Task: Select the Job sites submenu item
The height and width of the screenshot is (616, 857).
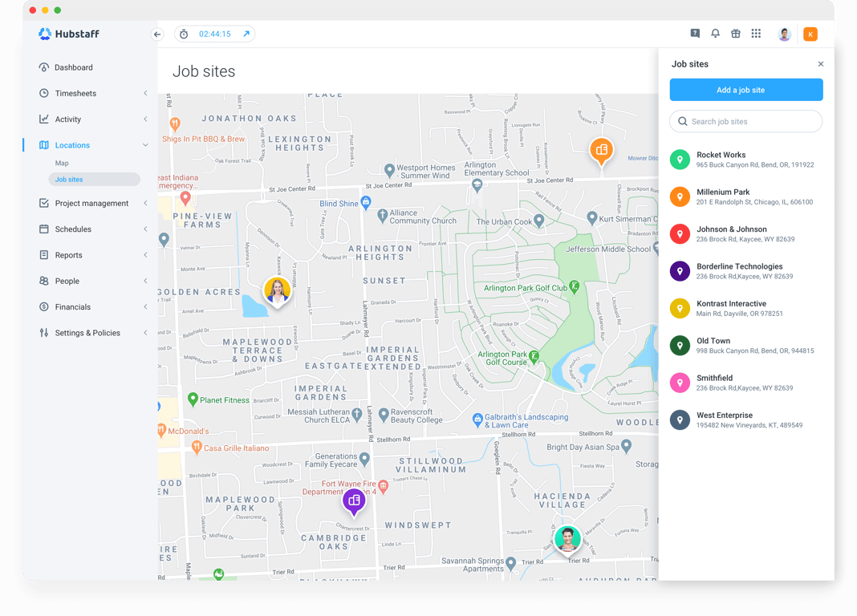Action: tap(94, 179)
